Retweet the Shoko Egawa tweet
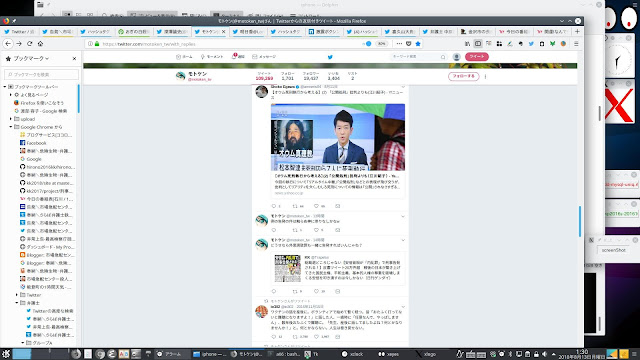 coord(295,206)
